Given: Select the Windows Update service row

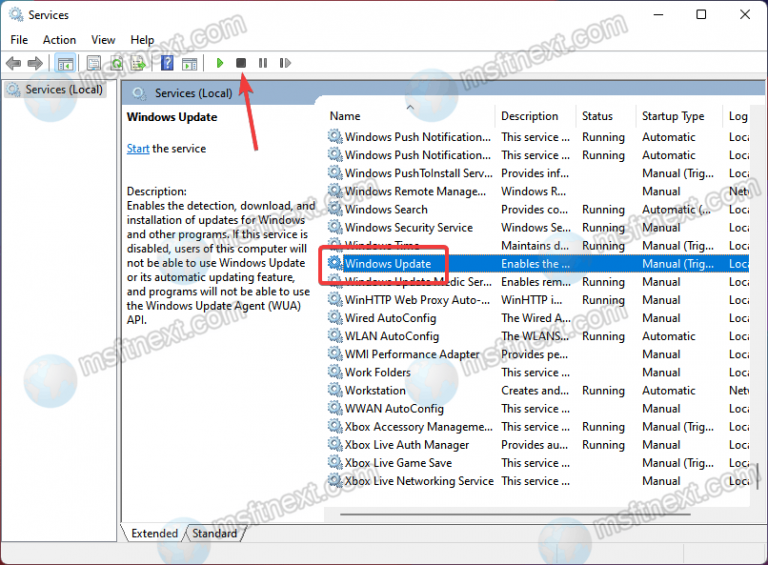Looking at the screenshot, I should tap(537, 264).
